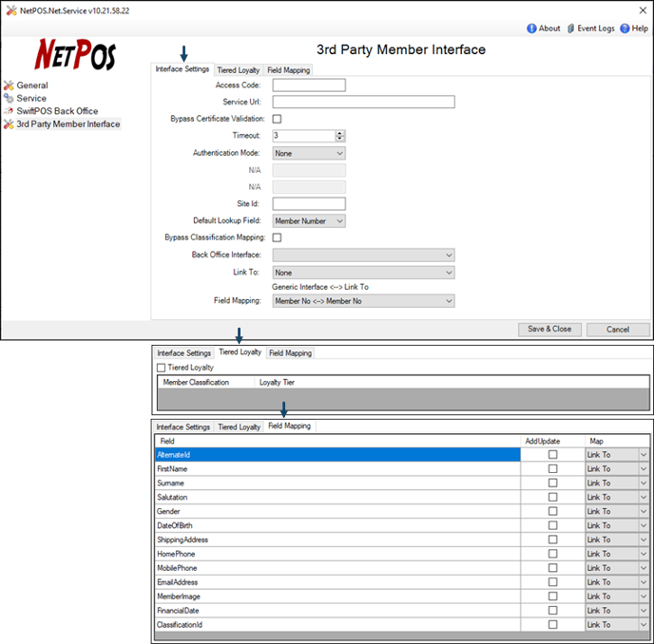Check AddUpdate for FirstName row
Viewport: 654px width, 644px height.
coord(552,469)
